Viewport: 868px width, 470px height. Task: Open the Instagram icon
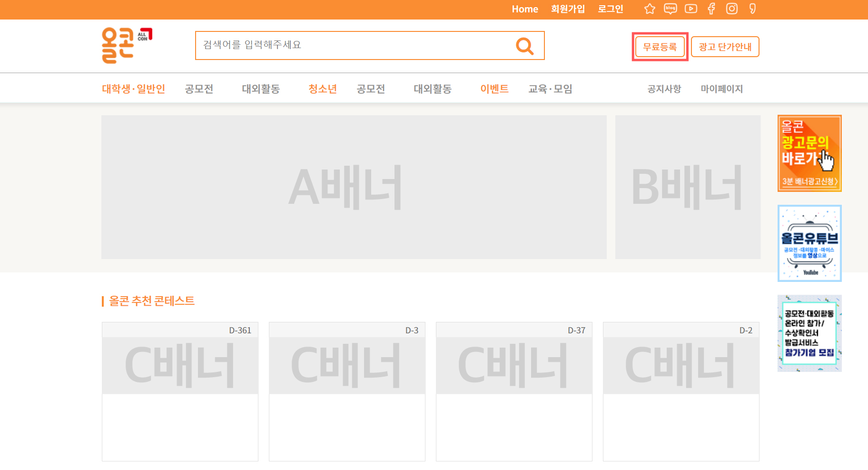[731, 9]
